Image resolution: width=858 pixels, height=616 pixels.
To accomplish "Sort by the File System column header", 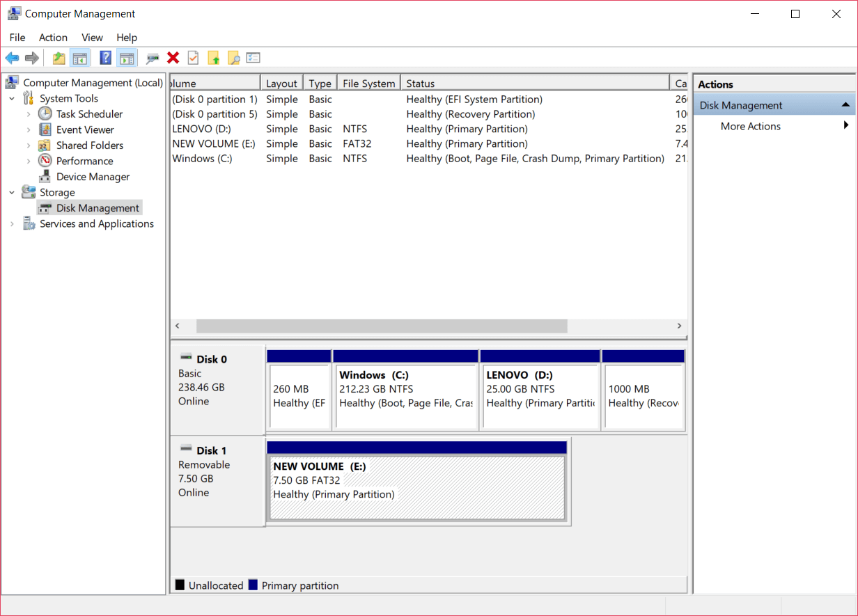I will click(369, 83).
